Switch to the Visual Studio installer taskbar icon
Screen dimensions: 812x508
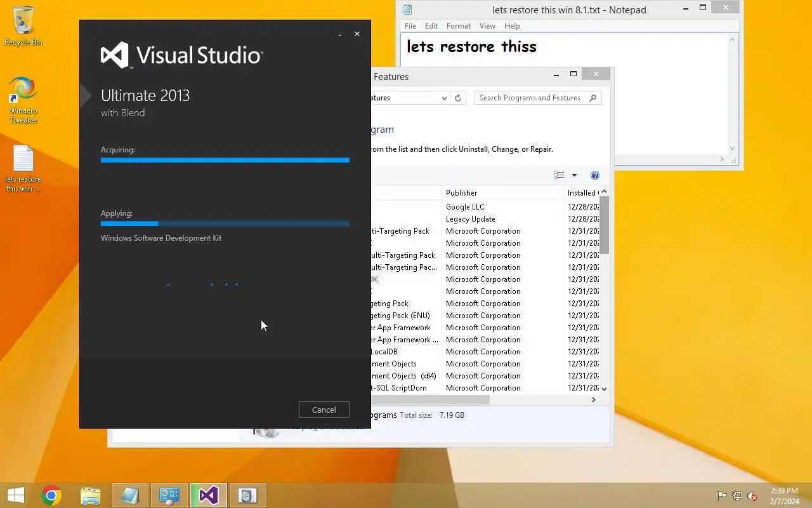[209, 495]
